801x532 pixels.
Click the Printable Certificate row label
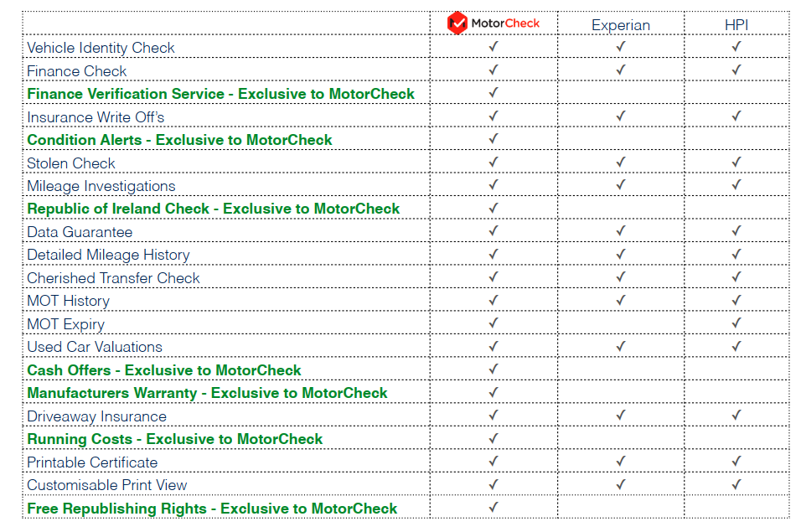(92, 462)
